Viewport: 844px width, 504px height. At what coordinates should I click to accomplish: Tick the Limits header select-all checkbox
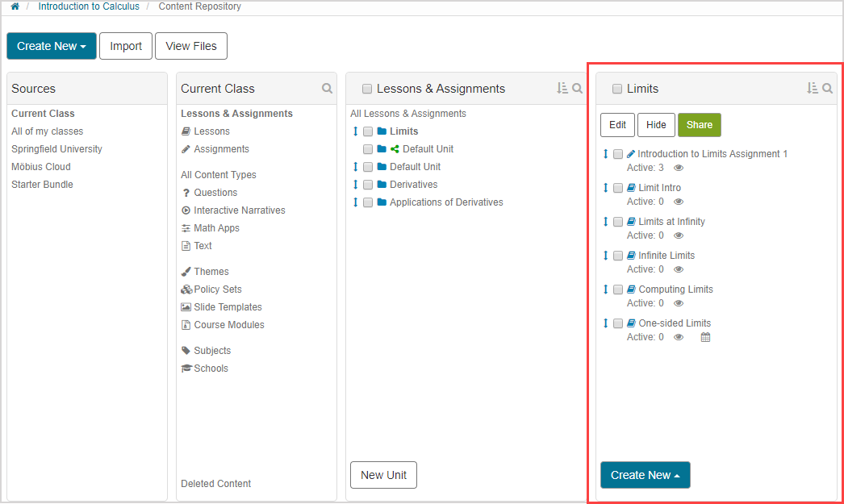[x=617, y=89]
